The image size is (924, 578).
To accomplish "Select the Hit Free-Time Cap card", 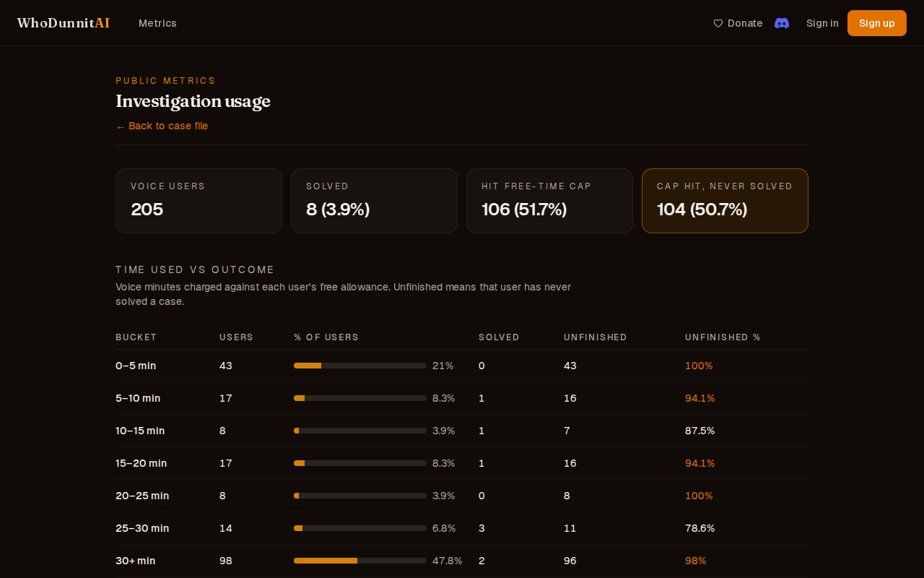I will tap(549, 201).
